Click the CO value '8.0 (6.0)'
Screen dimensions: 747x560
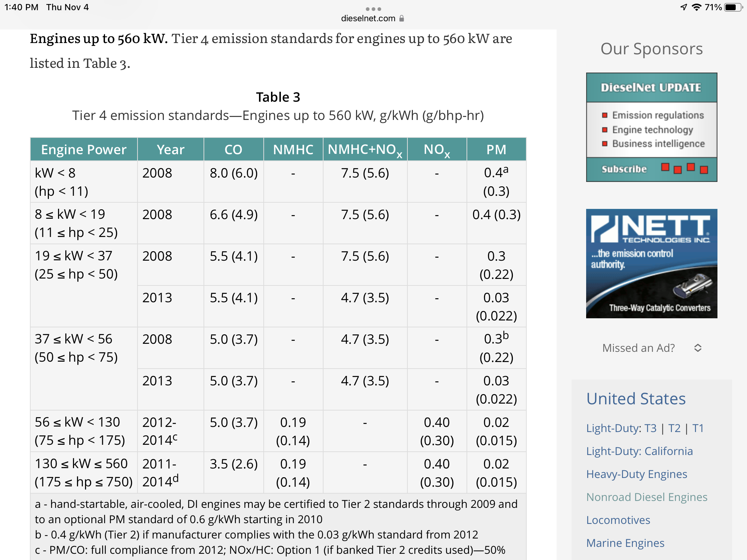(233, 173)
